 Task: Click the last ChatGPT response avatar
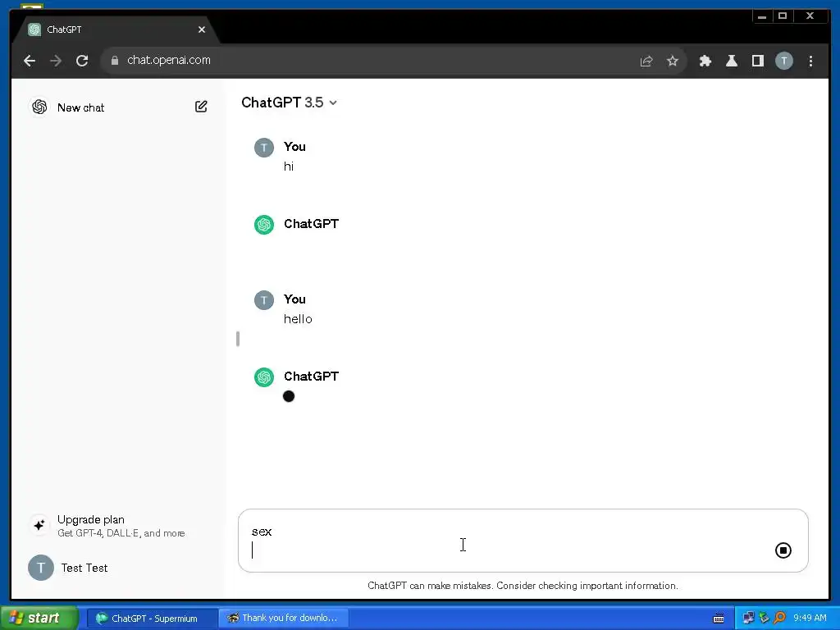pyautogui.click(x=263, y=377)
